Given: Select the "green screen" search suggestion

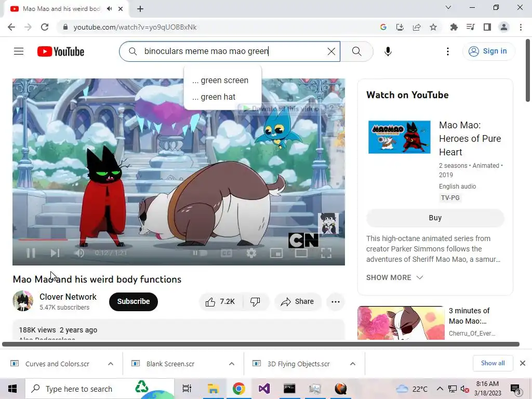Looking at the screenshot, I should tap(222, 81).
